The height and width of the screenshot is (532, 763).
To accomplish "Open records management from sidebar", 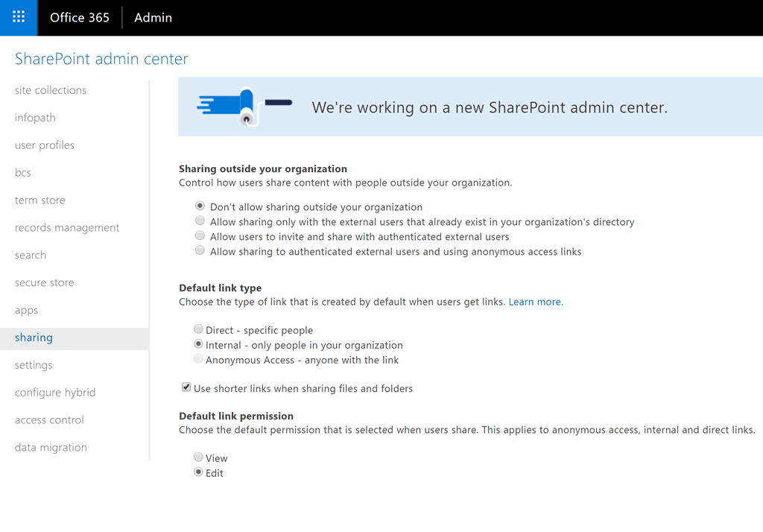I will [x=67, y=228].
